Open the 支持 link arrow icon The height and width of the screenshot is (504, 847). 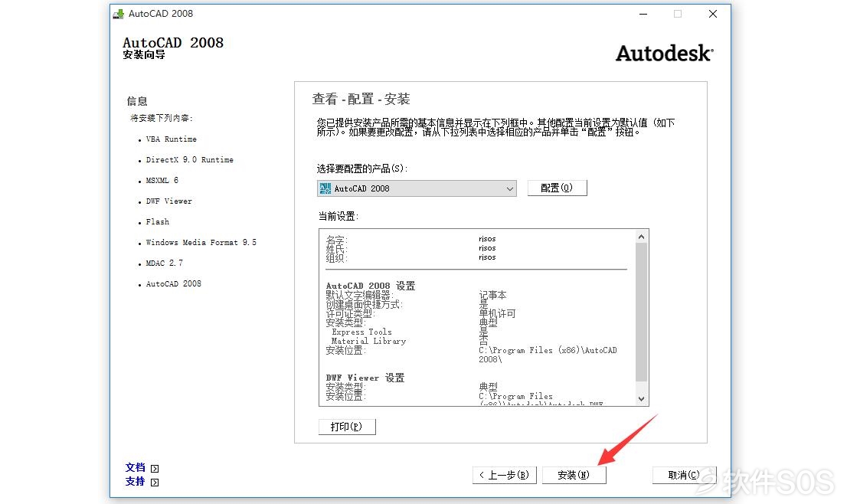[155, 483]
